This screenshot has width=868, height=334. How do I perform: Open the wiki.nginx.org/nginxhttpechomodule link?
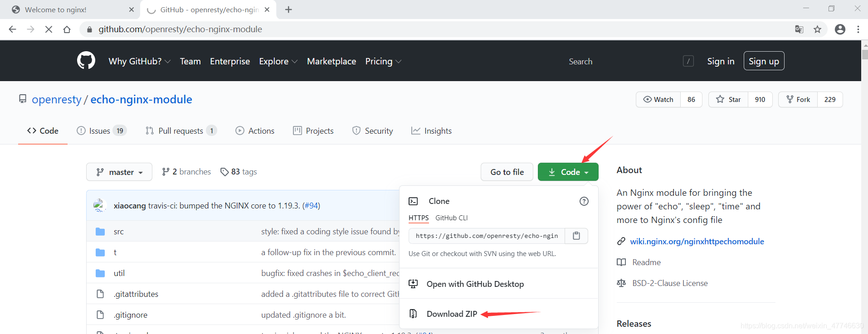(697, 242)
